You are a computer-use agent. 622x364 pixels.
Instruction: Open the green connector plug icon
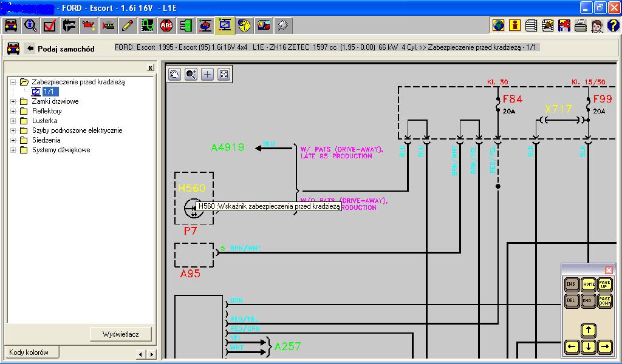(186, 25)
